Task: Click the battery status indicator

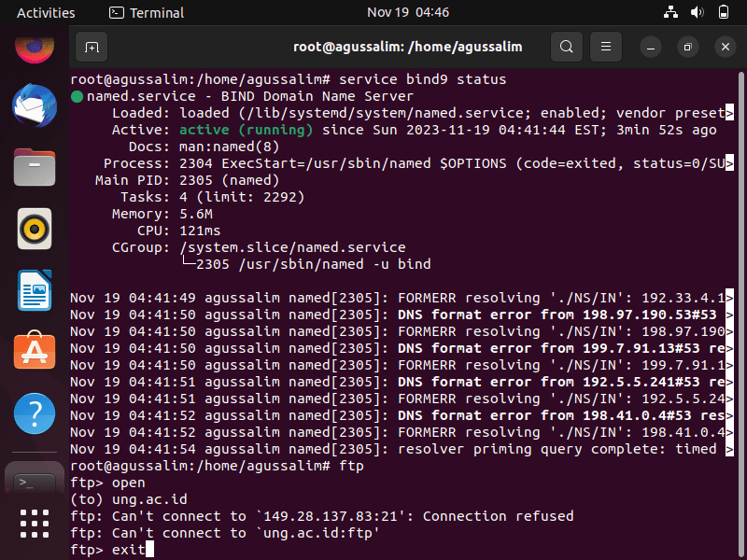Action: tap(723, 12)
